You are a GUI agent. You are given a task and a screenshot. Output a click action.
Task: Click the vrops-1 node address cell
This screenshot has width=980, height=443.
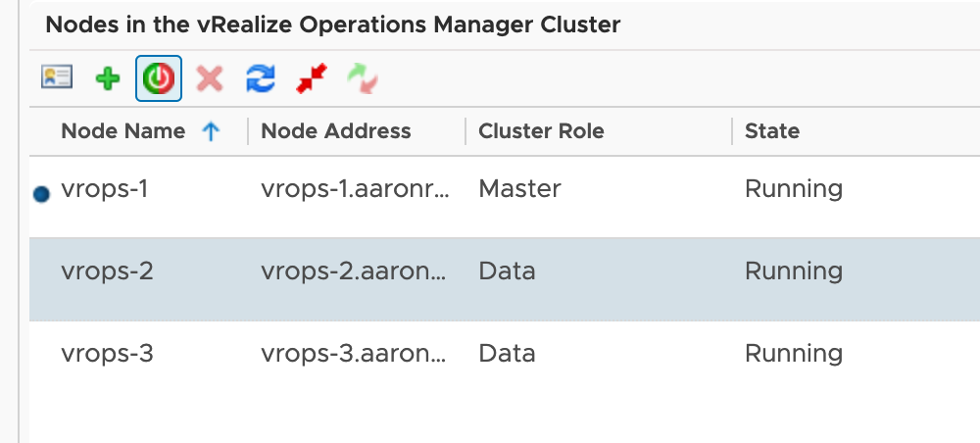(x=356, y=189)
